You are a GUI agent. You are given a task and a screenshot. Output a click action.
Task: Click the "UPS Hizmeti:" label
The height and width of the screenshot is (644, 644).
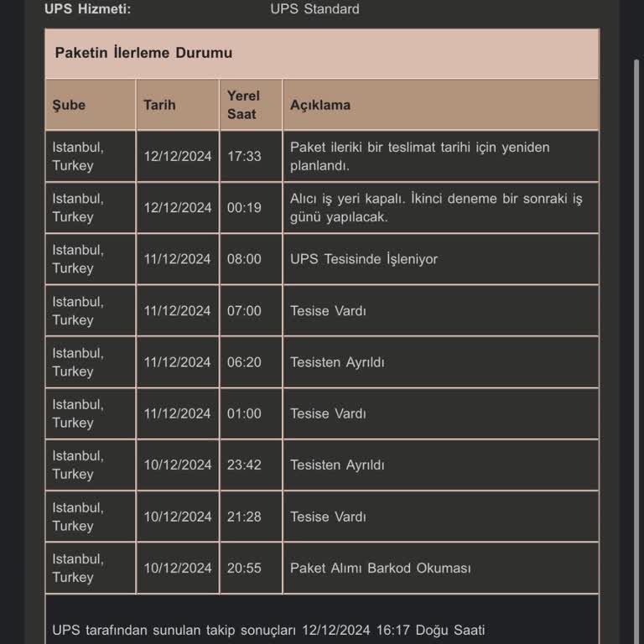[87, 9]
